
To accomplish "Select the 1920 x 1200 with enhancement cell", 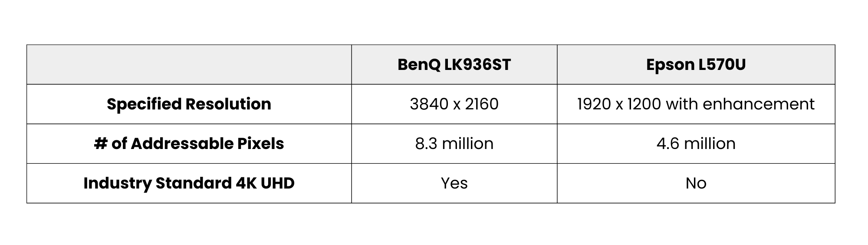I will pos(696,104).
